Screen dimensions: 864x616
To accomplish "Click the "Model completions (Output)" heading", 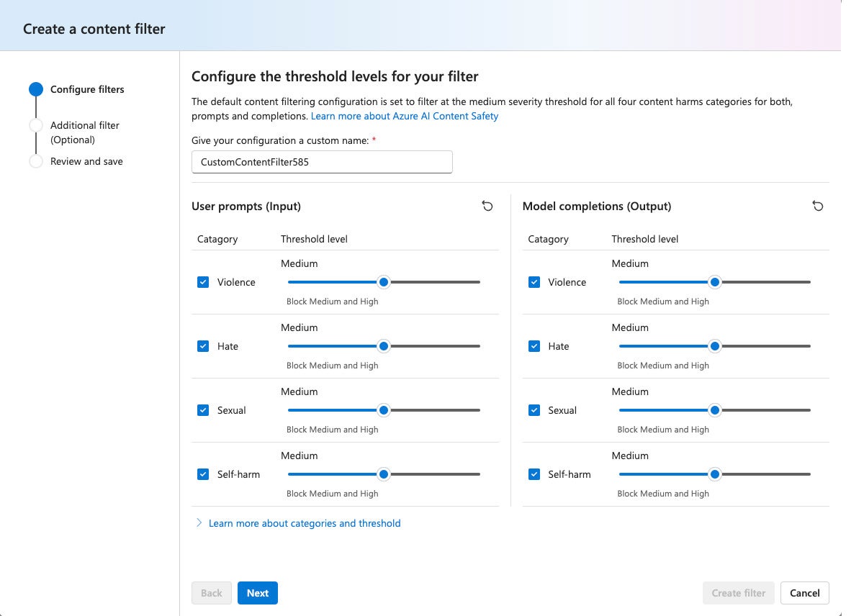I will [x=597, y=206].
